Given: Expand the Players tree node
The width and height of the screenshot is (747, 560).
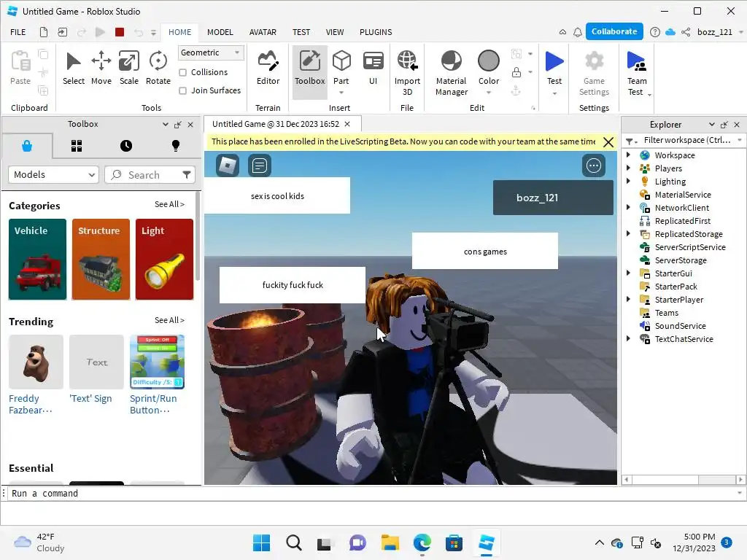Looking at the screenshot, I should click(628, 168).
